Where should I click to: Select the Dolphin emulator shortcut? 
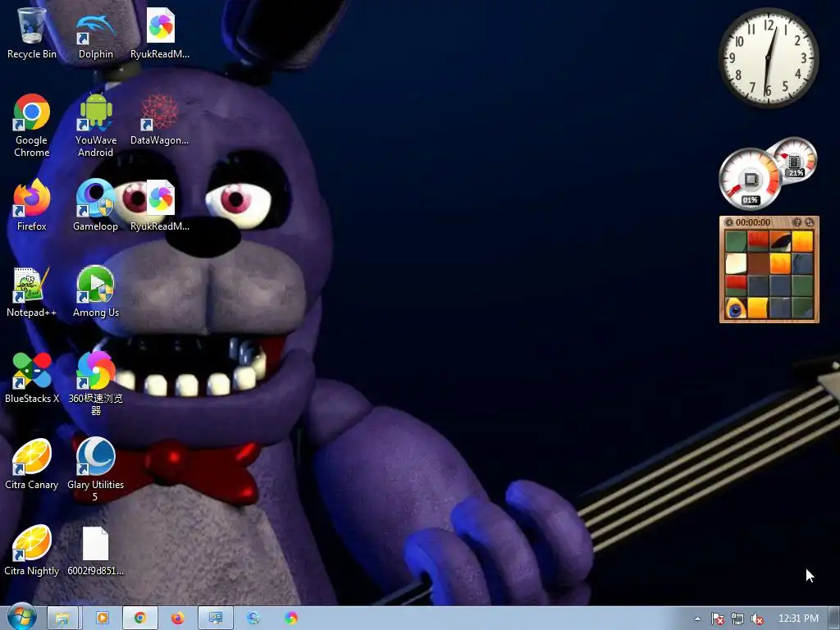[95, 33]
